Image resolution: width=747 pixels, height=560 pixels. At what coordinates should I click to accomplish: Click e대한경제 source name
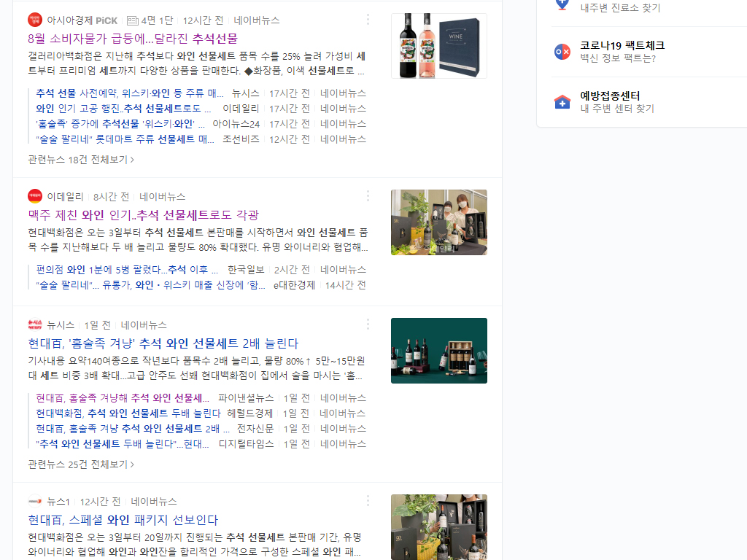294,285
